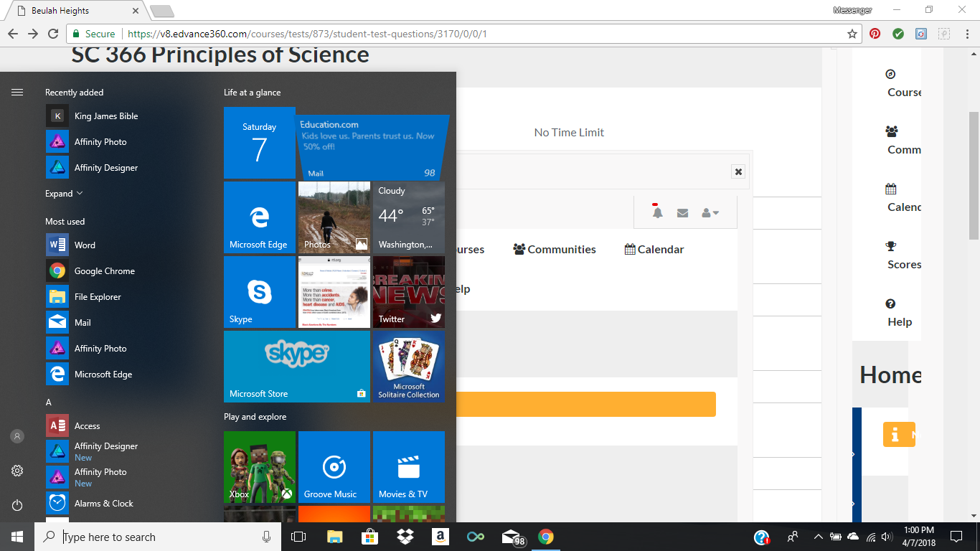980x551 pixels.
Task: Bookmark page with the star icon
Action: (x=852, y=34)
